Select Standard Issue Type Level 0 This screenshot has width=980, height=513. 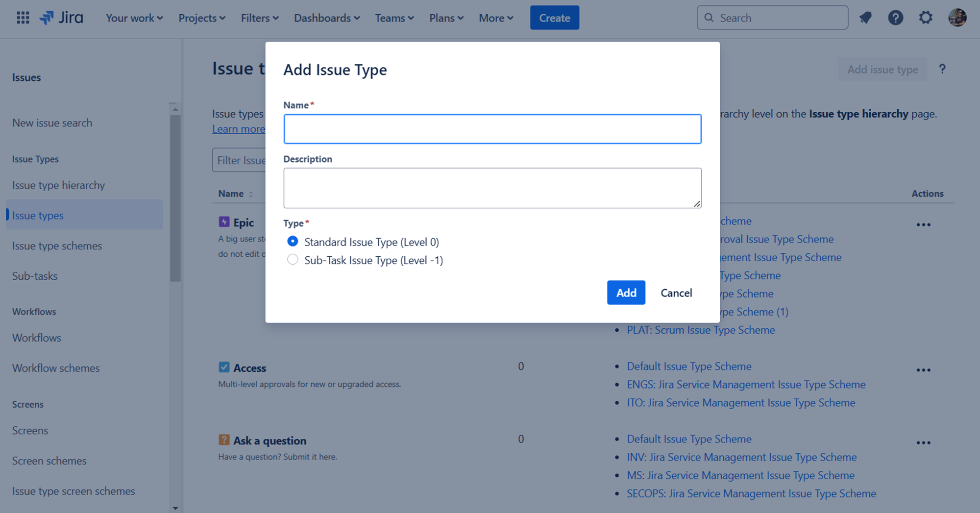(293, 241)
